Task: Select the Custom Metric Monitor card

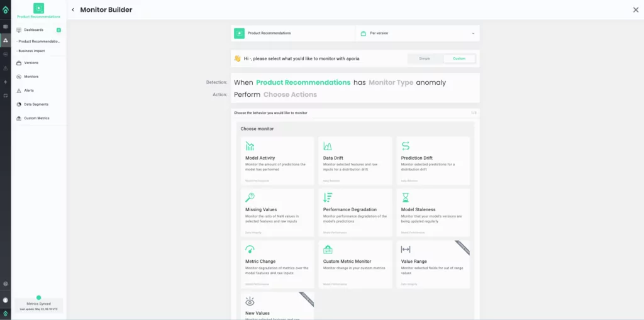Action: [355, 265]
